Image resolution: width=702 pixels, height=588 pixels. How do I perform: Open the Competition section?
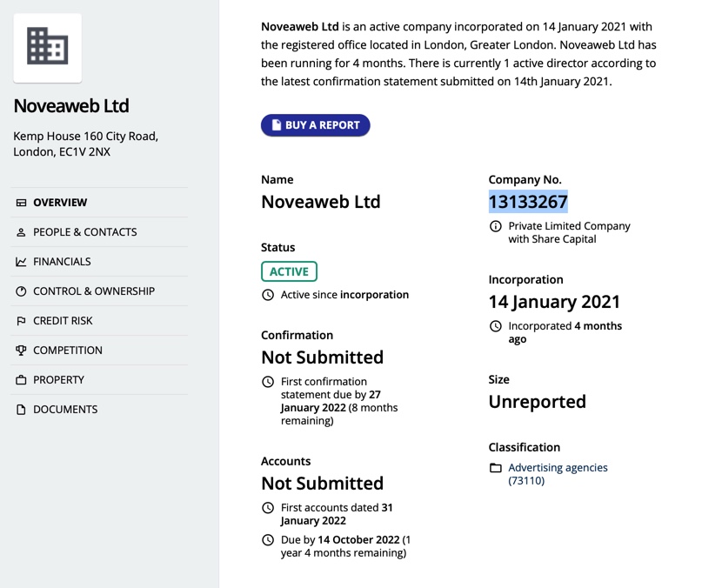pos(99,351)
